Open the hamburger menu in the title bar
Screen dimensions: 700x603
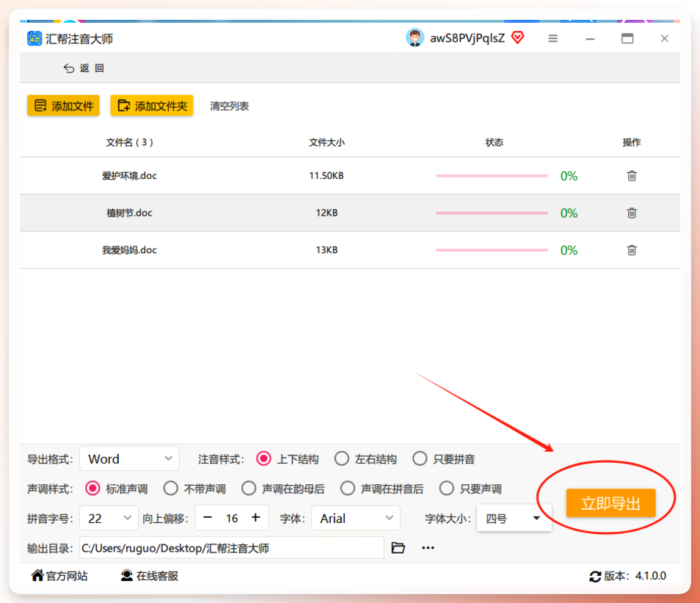tap(553, 38)
